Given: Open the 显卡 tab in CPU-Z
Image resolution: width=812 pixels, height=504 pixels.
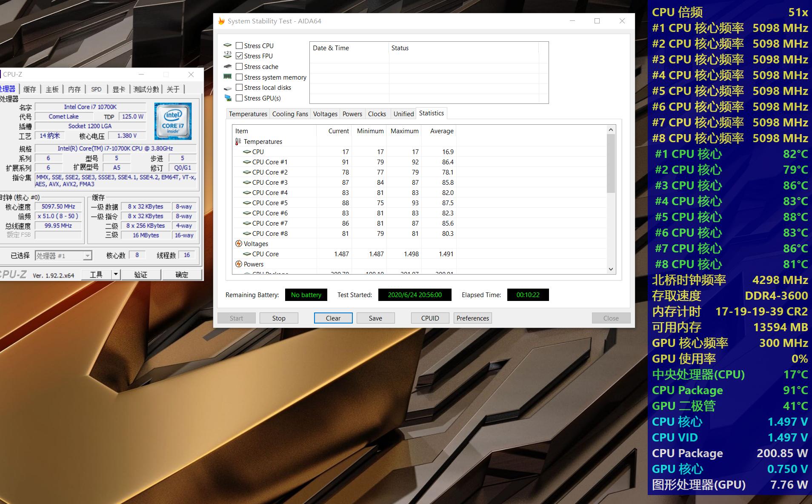Looking at the screenshot, I should click(x=119, y=89).
